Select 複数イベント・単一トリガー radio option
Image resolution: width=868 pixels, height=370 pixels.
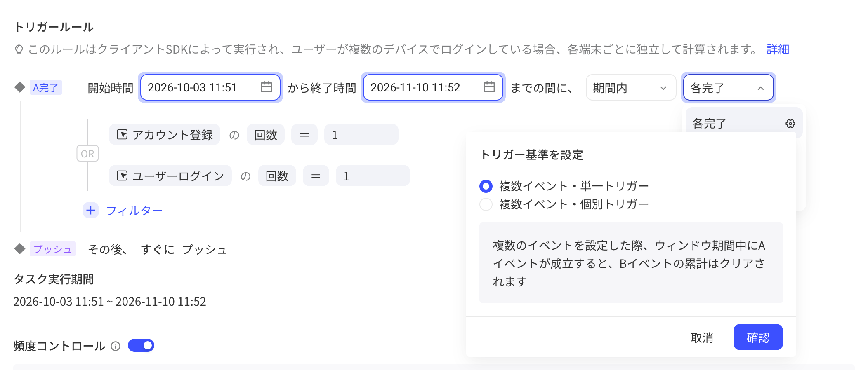click(x=486, y=186)
